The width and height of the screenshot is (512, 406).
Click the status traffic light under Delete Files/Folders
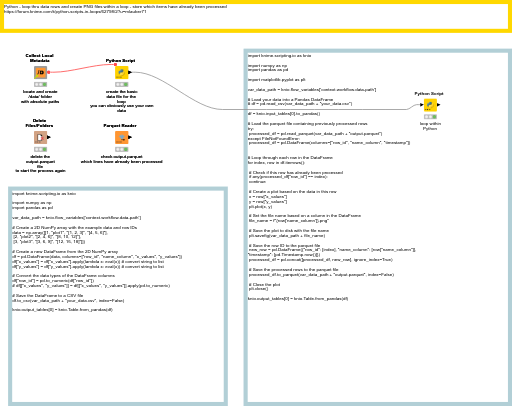40,150
